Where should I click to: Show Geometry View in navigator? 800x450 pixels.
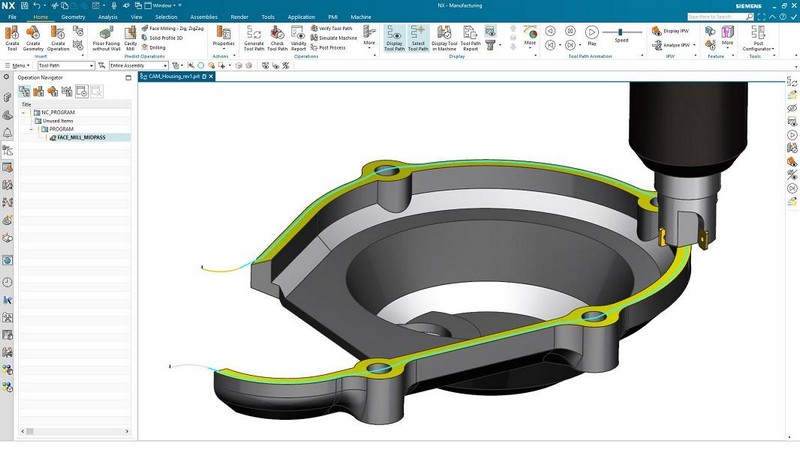tap(53, 91)
